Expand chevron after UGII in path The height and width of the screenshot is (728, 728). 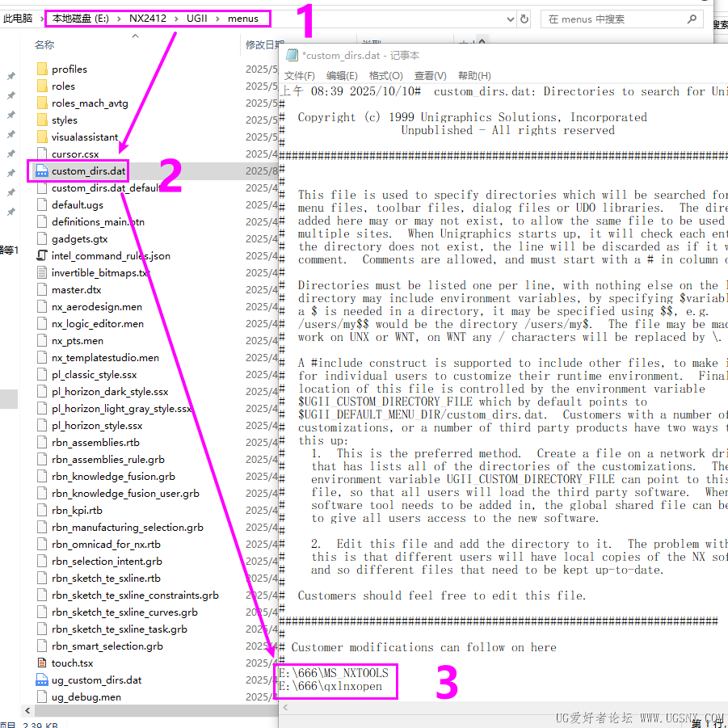[x=217, y=19]
